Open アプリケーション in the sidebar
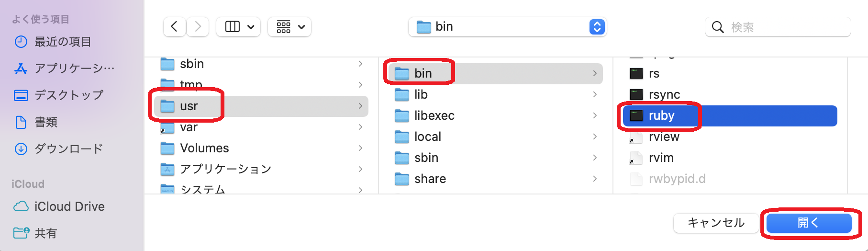 [x=74, y=68]
